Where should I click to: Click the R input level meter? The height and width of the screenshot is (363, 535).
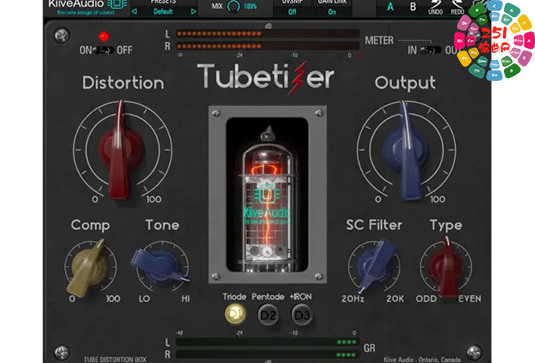[x=268, y=46]
